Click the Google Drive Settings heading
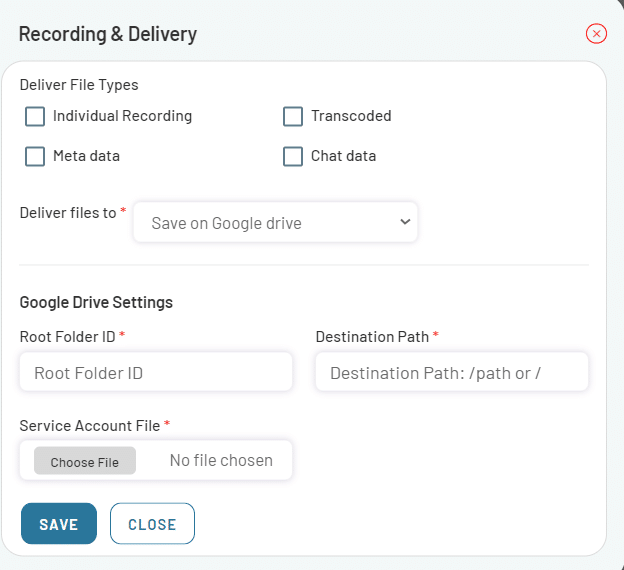 click(x=96, y=302)
